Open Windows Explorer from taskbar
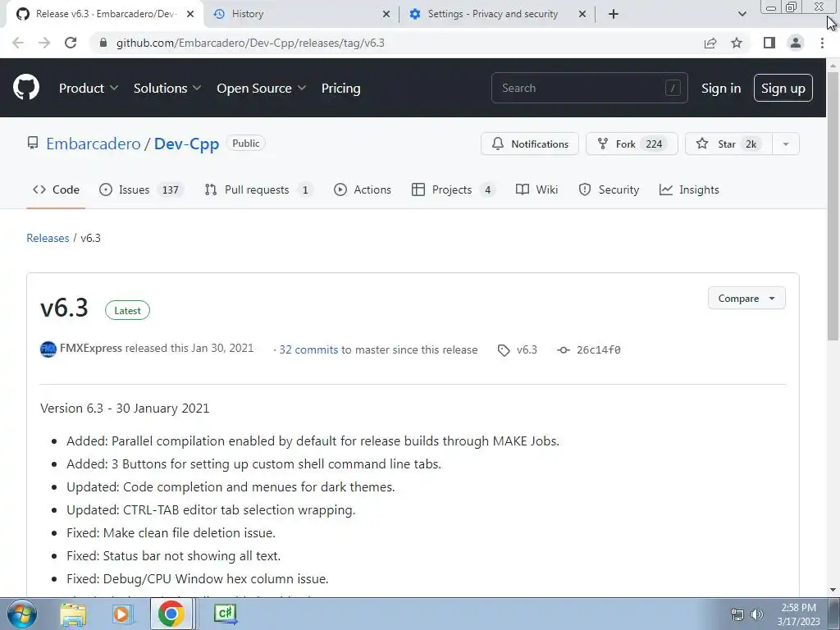Image resolution: width=840 pixels, height=630 pixels. click(73, 614)
